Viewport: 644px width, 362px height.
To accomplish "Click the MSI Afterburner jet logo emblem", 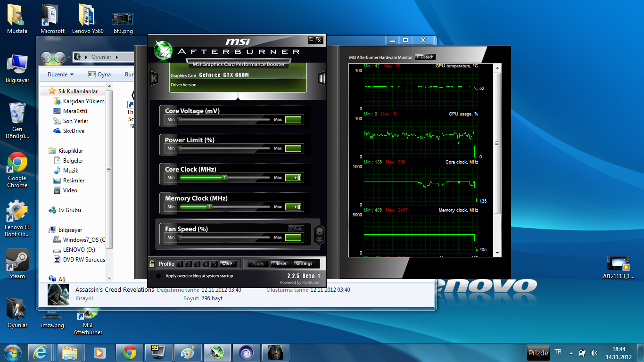I will [x=162, y=50].
